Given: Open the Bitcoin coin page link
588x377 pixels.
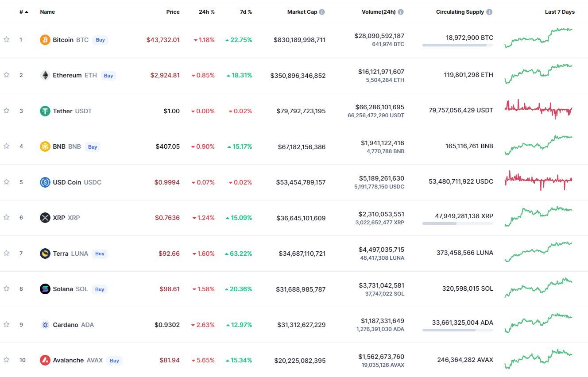Looking at the screenshot, I should (x=63, y=40).
